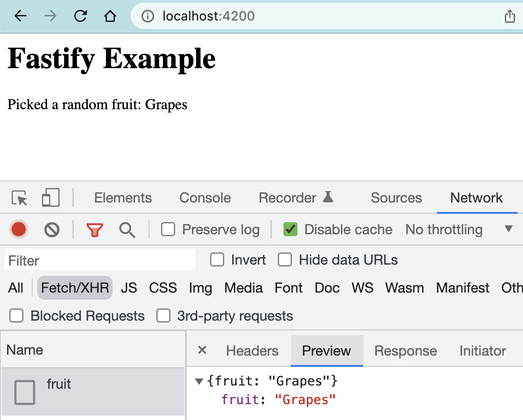Enable Preserve log checkbox

point(168,229)
